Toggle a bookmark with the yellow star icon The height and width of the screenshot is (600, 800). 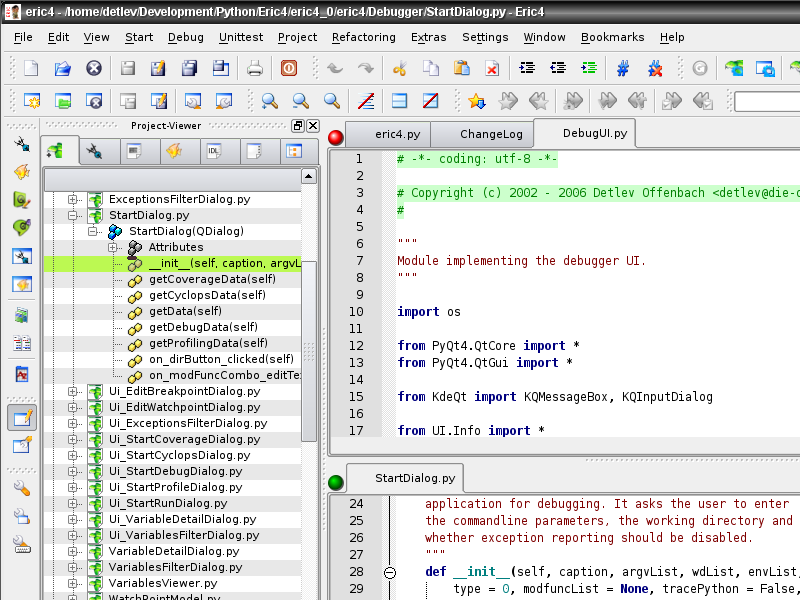click(476, 101)
